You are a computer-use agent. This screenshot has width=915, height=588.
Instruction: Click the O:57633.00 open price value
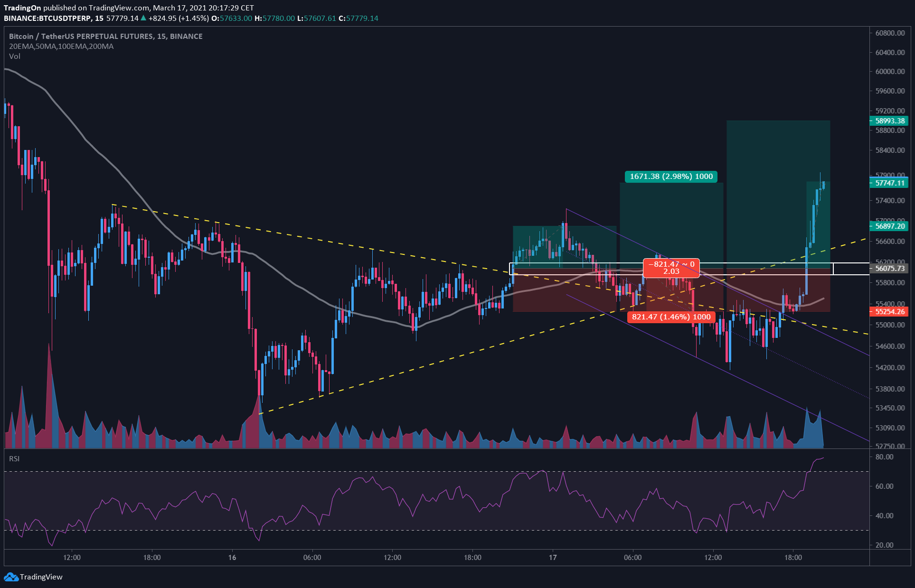pyautogui.click(x=231, y=19)
